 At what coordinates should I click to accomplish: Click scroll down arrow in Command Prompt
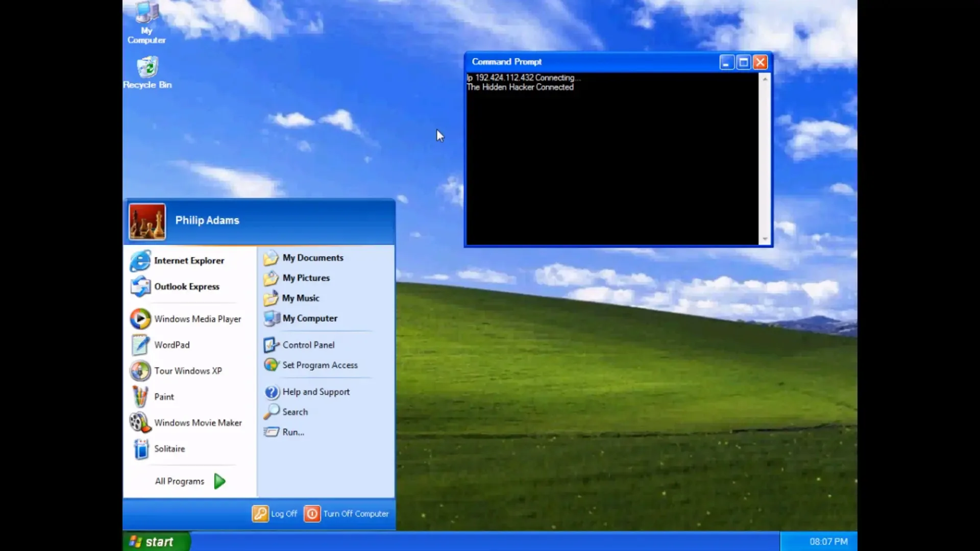[x=765, y=239]
